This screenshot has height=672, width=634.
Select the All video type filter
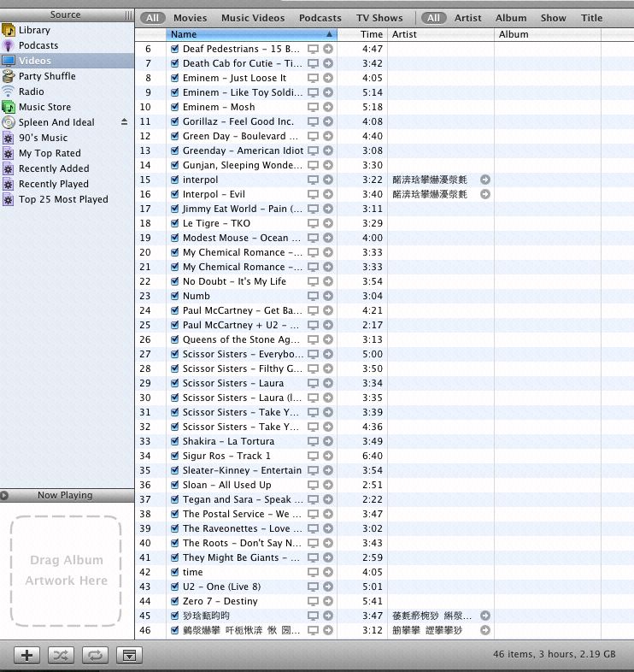coord(152,18)
